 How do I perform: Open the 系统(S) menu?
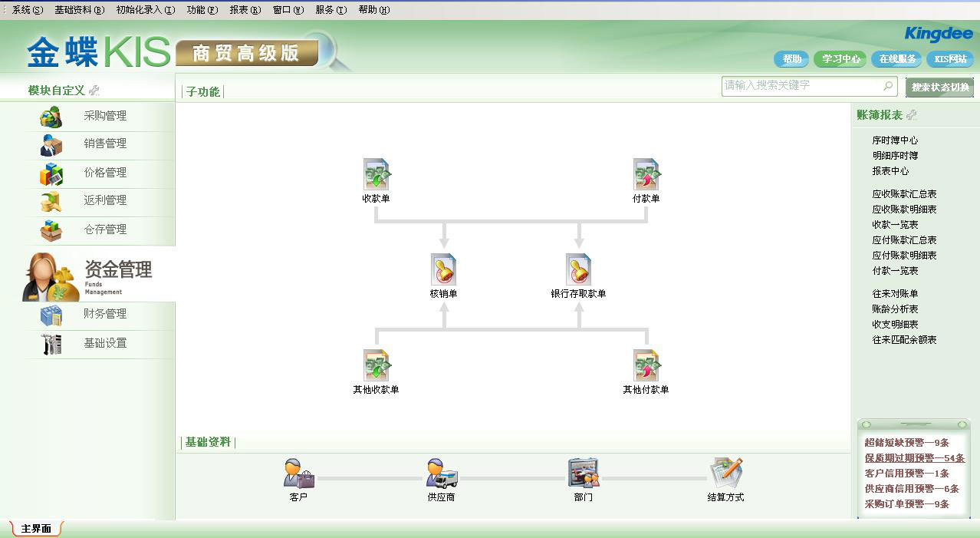pyautogui.click(x=28, y=10)
